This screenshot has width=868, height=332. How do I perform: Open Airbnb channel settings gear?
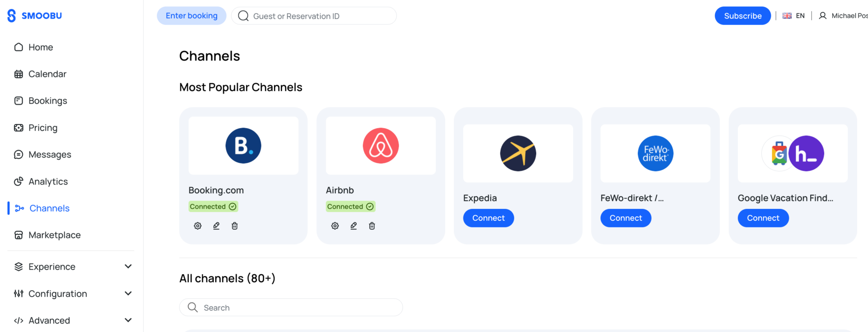[335, 226]
